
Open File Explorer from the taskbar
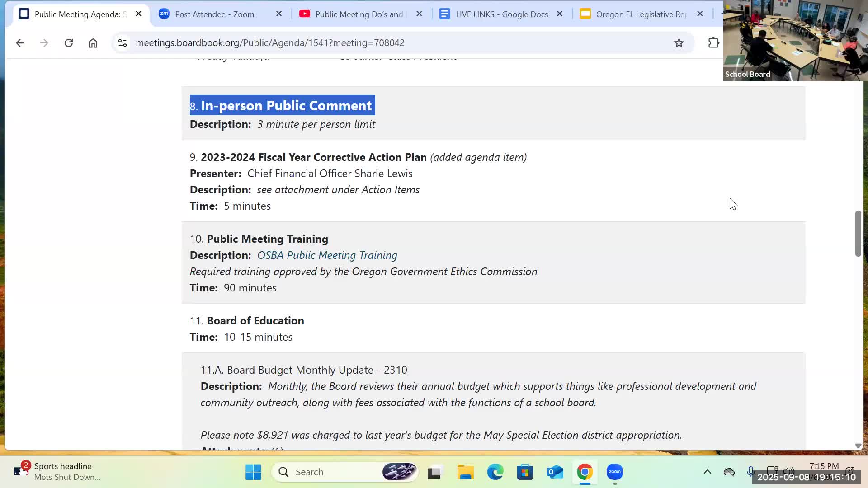[465, 472]
